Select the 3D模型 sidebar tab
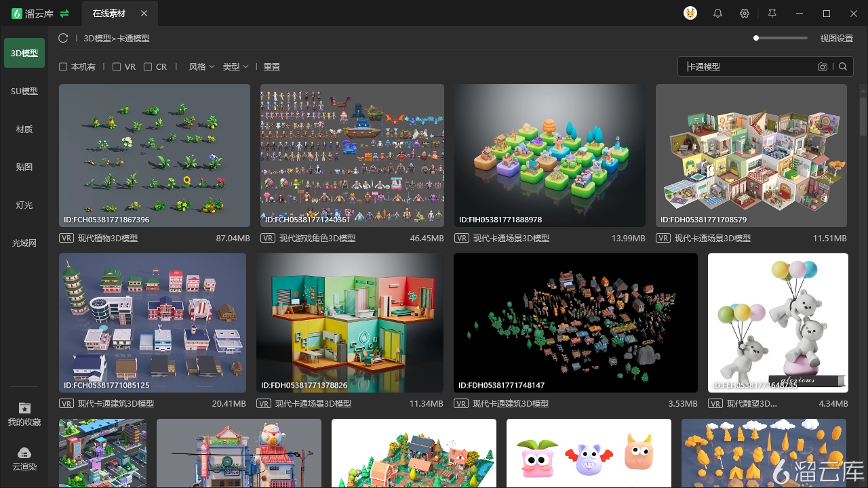The image size is (868, 488). (x=24, y=53)
